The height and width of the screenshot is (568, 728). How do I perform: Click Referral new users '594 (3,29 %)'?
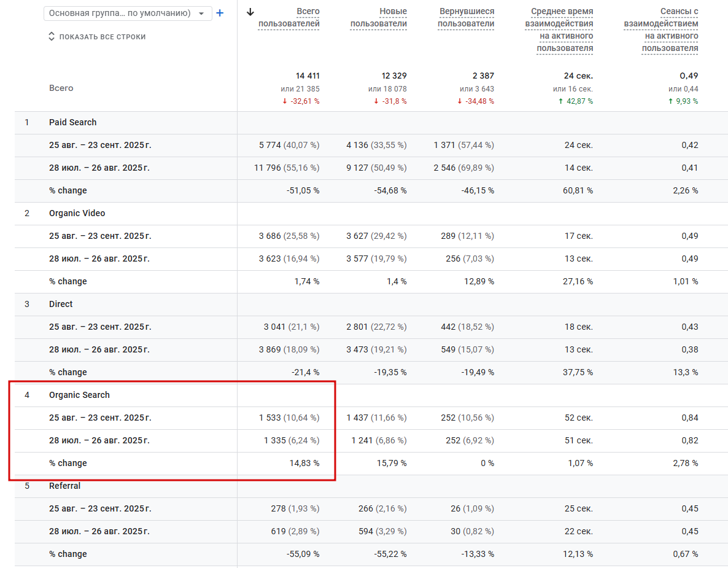coord(382,531)
